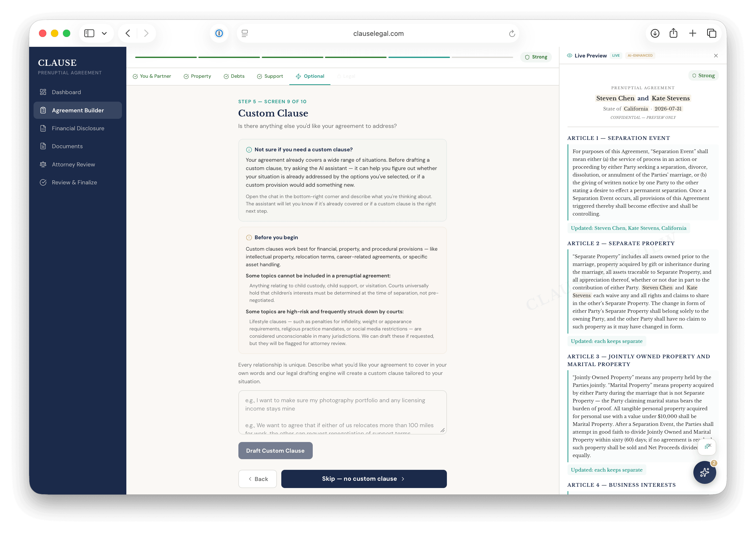Click the highlighted date 2026-07-31

point(668,109)
